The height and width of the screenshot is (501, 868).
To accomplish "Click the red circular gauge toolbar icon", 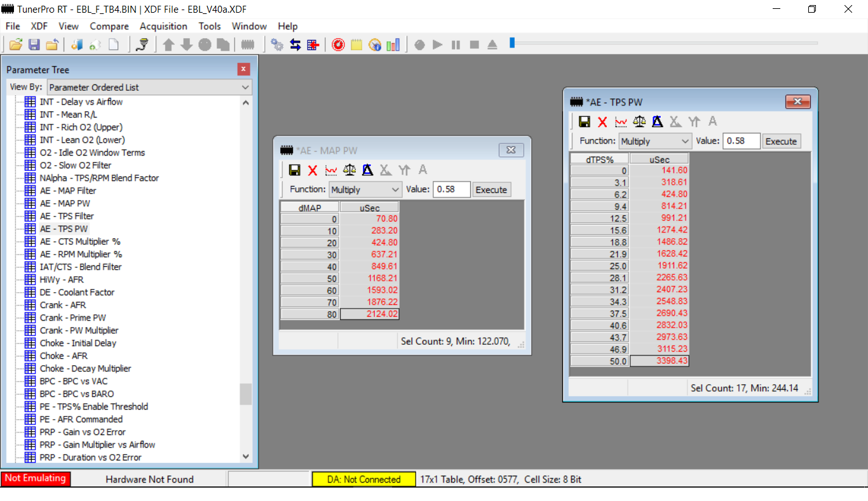I will [x=338, y=44].
